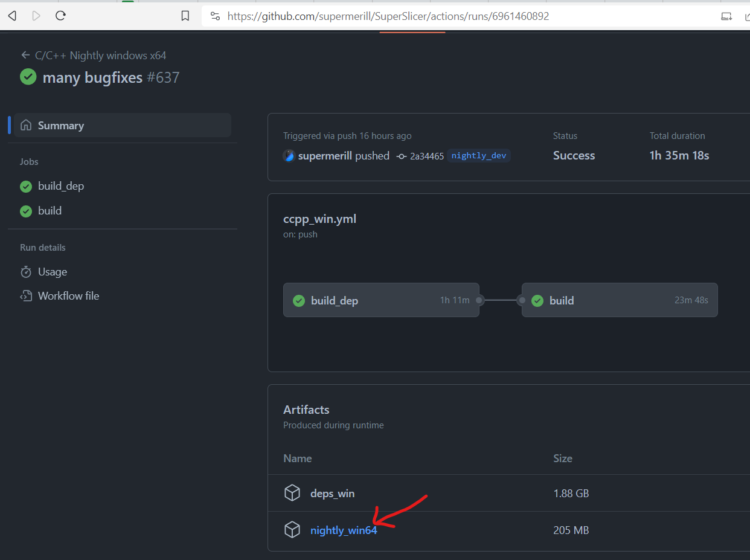
Task: Click the deps_win artifact package icon
Action: point(292,493)
